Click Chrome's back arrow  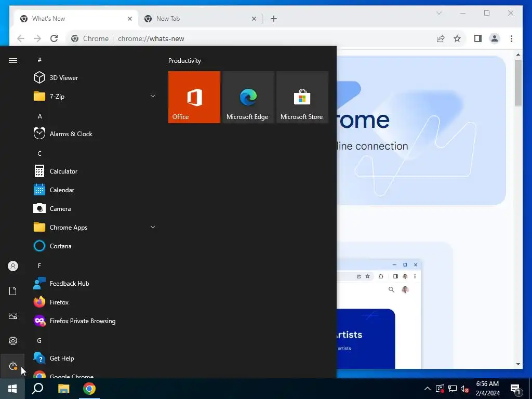pos(21,38)
